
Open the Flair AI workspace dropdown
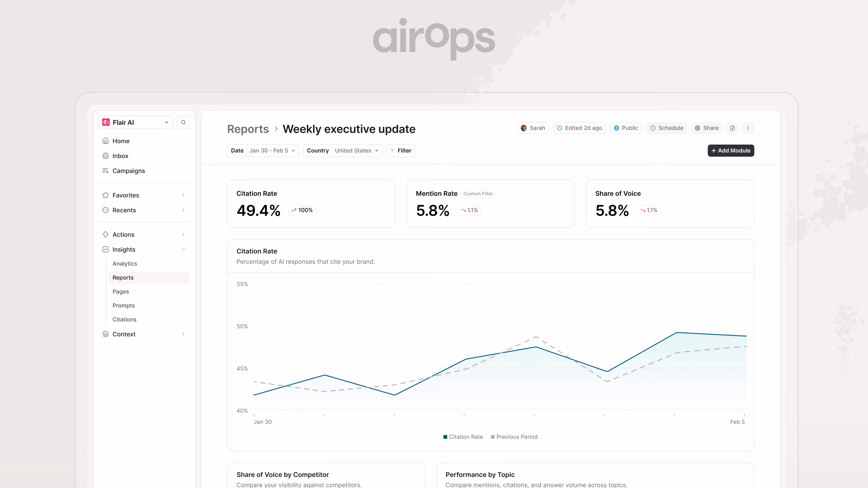pyautogui.click(x=136, y=122)
